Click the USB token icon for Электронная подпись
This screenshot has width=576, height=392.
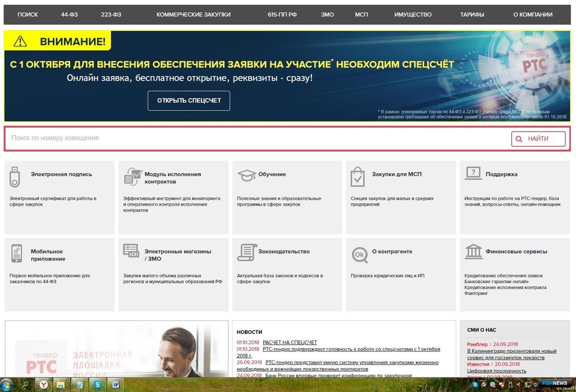click(x=15, y=177)
